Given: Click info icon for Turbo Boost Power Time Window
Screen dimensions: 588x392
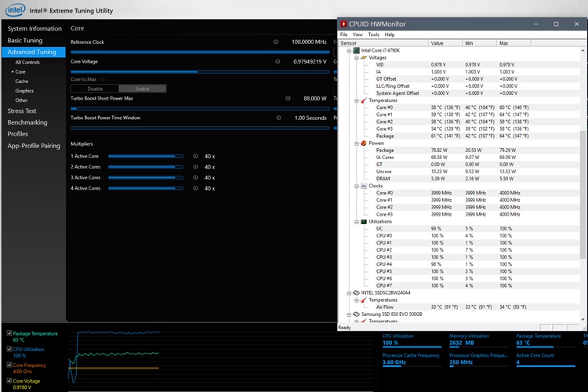Looking at the screenshot, I should coord(278,118).
